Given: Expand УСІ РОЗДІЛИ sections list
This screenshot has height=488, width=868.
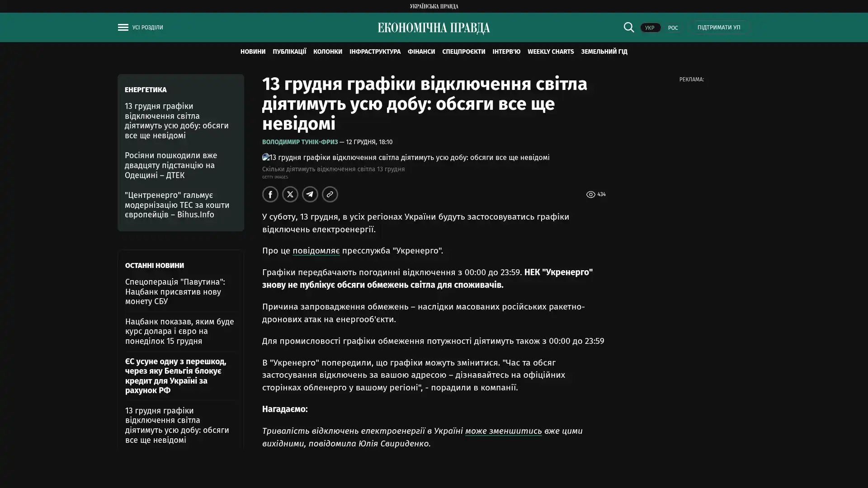Looking at the screenshot, I should (147, 28).
